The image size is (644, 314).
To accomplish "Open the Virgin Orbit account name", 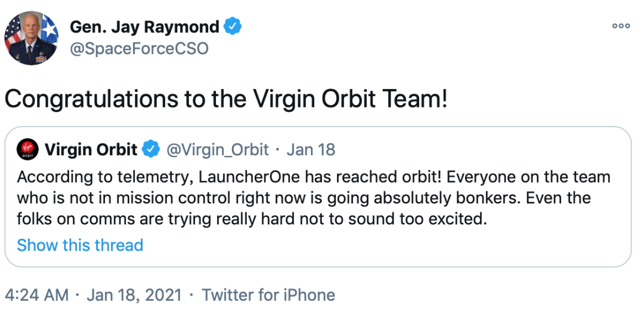I will pyautogui.click(x=91, y=149).
